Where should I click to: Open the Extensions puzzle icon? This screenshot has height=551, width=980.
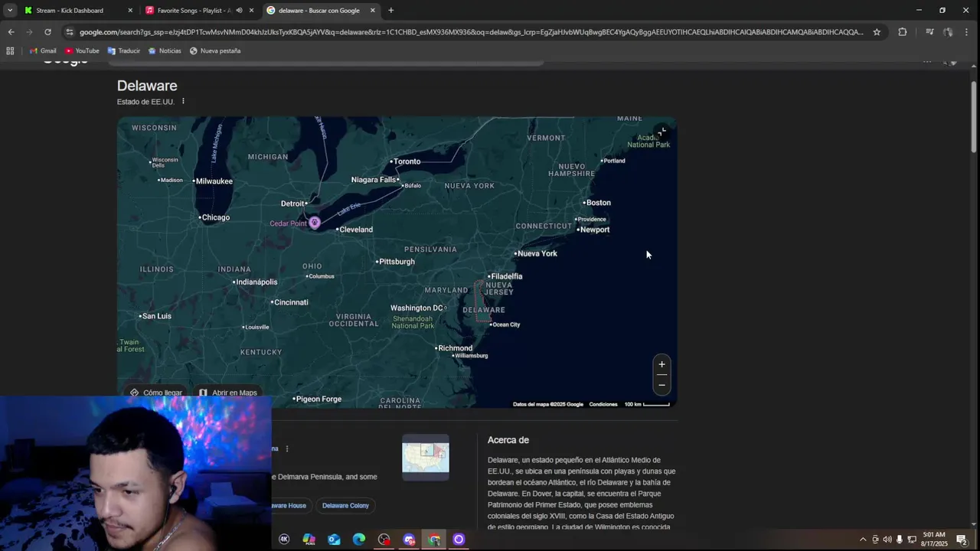pos(902,32)
